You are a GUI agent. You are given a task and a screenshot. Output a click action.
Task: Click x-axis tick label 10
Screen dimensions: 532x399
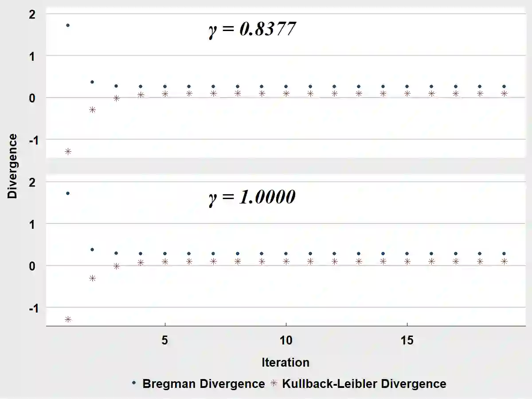click(286, 340)
